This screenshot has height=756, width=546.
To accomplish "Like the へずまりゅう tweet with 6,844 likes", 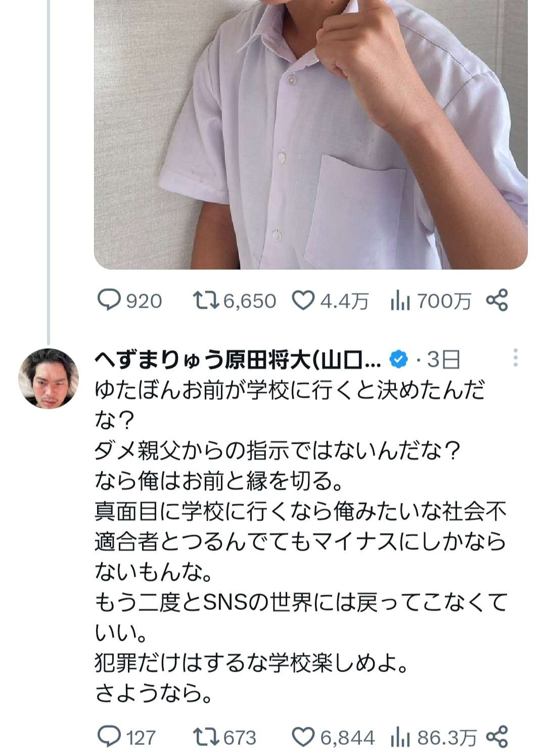I will pyautogui.click(x=303, y=737).
